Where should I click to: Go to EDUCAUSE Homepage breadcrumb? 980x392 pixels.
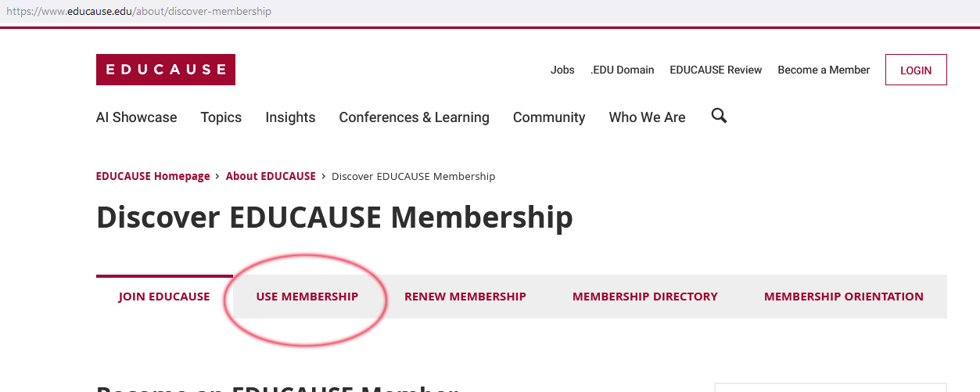tap(153, 176)
